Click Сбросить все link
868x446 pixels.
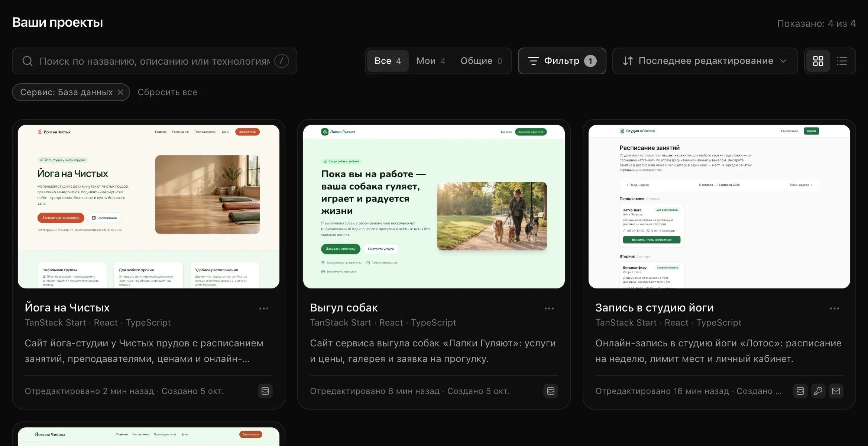(x=168, y=92)
